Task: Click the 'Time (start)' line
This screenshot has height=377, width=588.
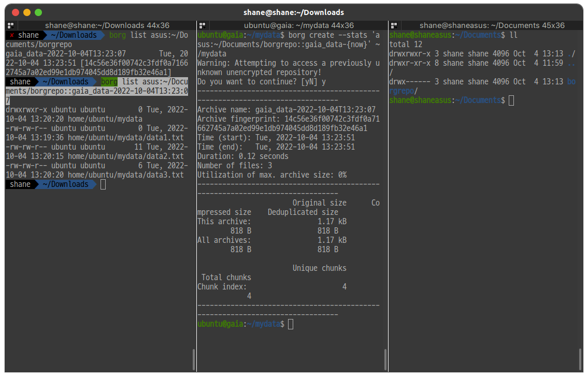Action: point(276,138)
